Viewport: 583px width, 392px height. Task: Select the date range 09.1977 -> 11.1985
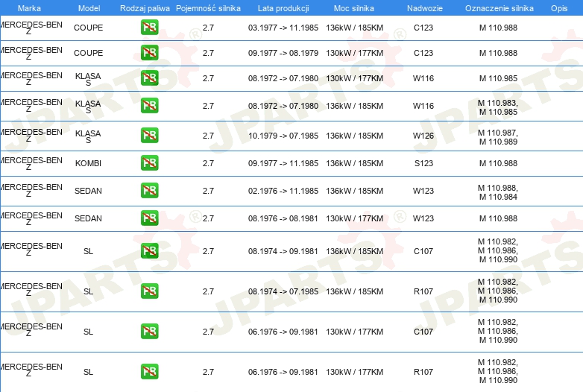[283, 163]
